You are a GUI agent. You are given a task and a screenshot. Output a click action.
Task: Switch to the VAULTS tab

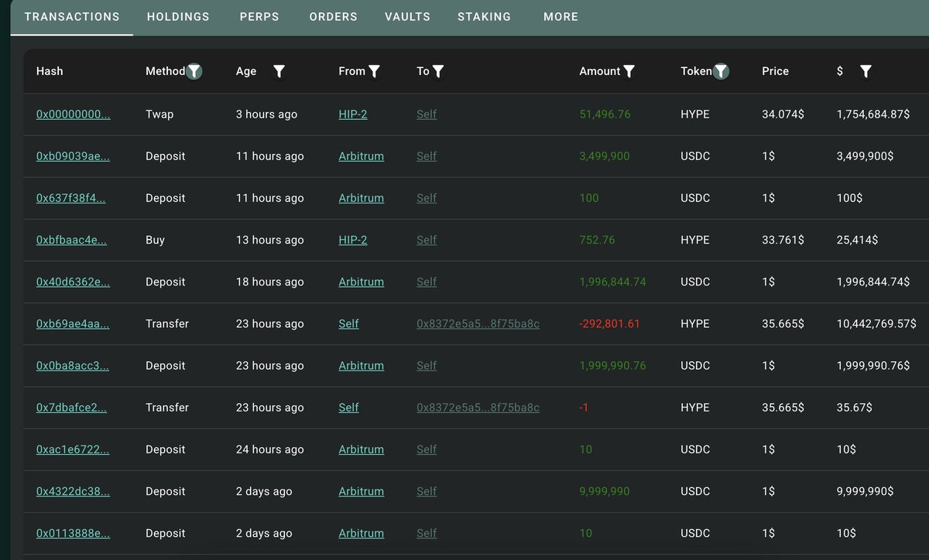[x=407, y=16]
